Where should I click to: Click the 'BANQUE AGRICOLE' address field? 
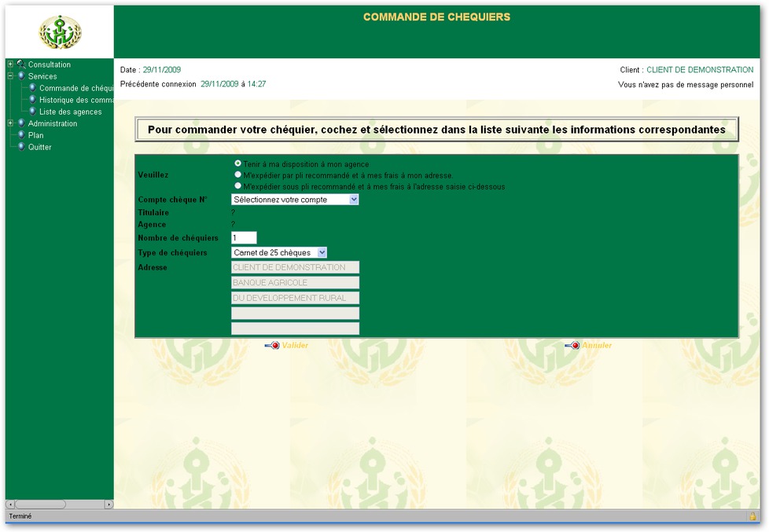pos(295,282)
